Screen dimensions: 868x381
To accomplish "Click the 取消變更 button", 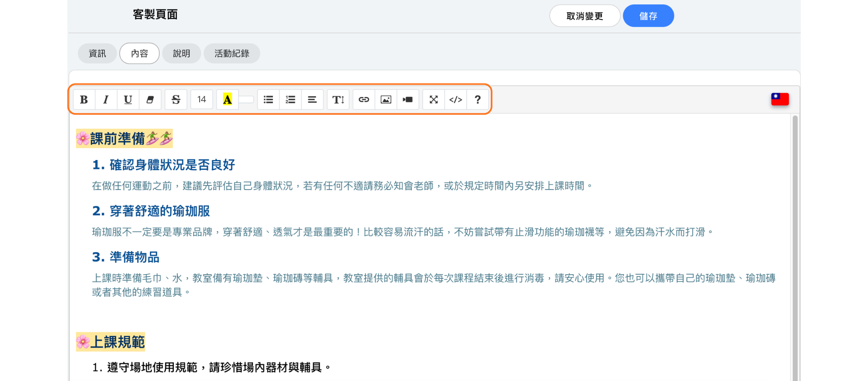I will [x=584, y=16].
